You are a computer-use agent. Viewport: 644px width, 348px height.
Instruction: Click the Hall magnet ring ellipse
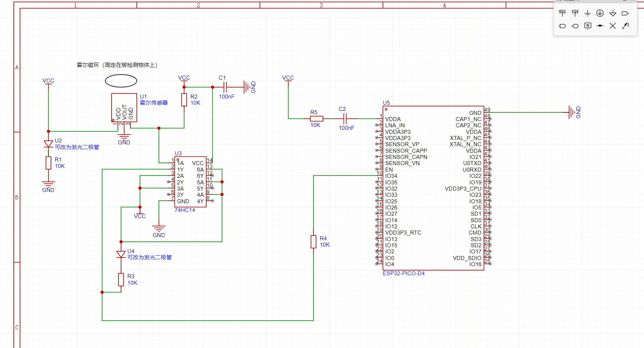(x=121, y=81)
